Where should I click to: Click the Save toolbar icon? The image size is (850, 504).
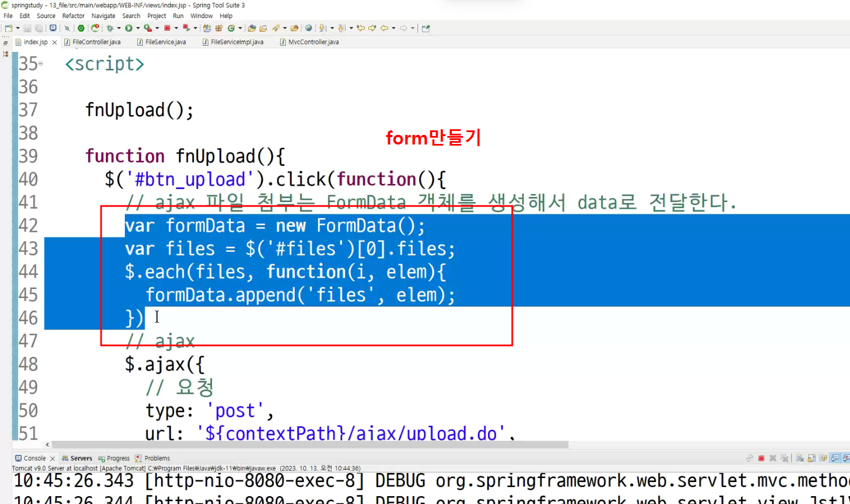pos(27,28)
